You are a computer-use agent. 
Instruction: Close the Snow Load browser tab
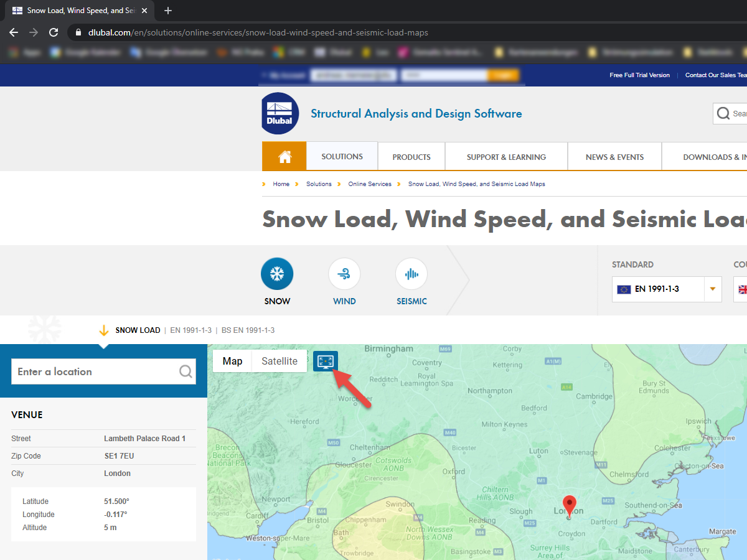[144, 11]
